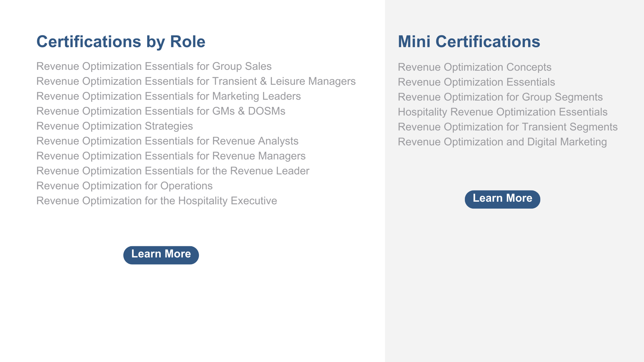Image resolution: width=644 pixels, height=362 pixels.
Task: Open Revenue Optimization for Operations
Action: [124, 186]
